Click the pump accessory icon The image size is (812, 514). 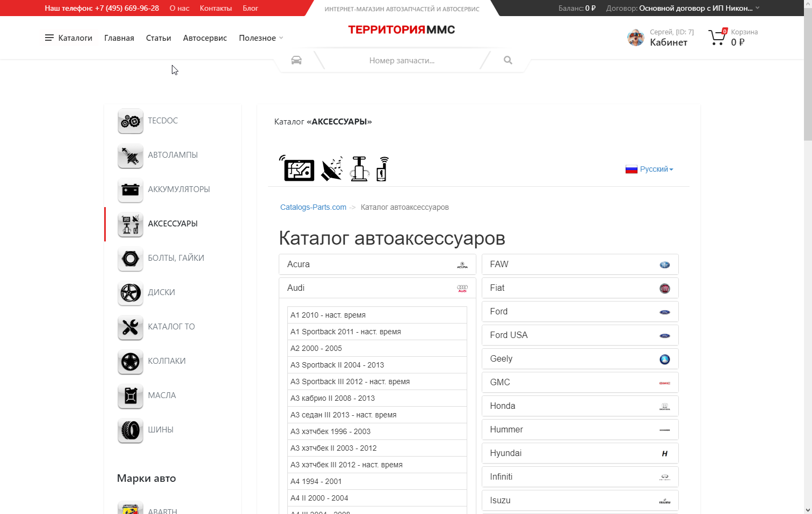359,169
